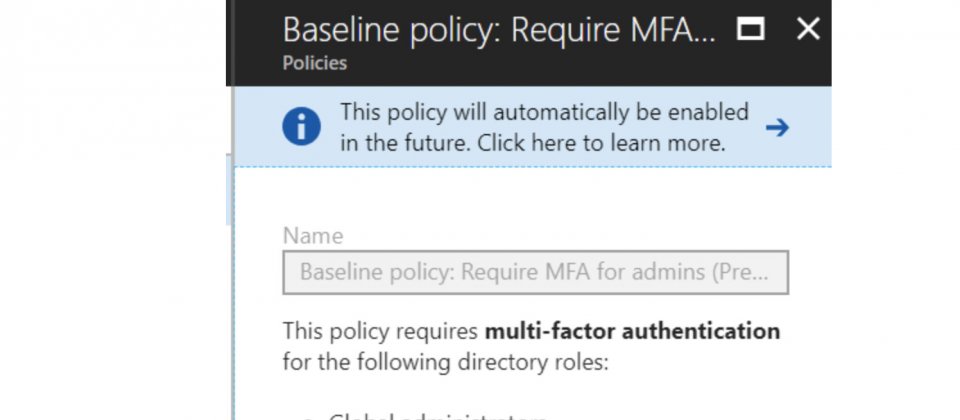960x420 pixels.
Task: Click blank white area above the Name label
Action: 533,196
